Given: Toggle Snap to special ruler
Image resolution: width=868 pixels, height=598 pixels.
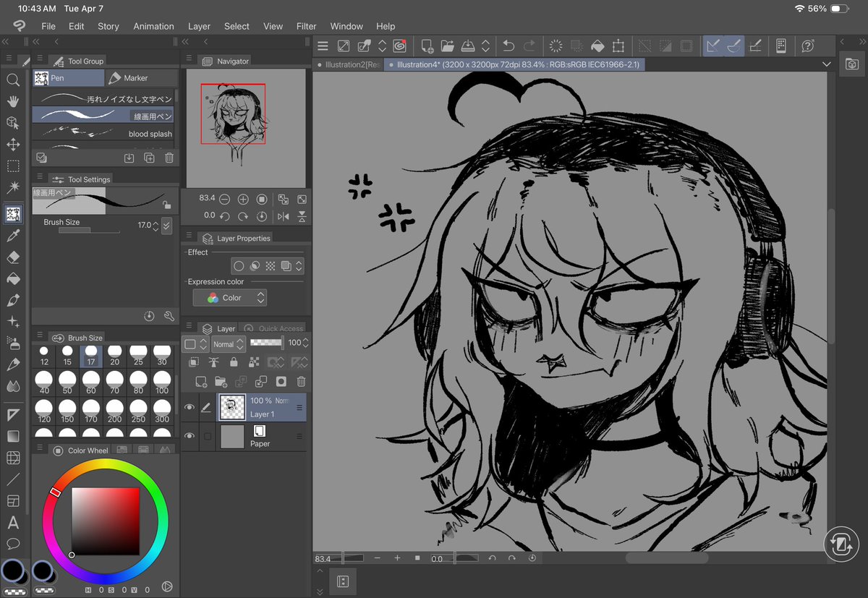Looking at the screenshot, I should [734, 46].
